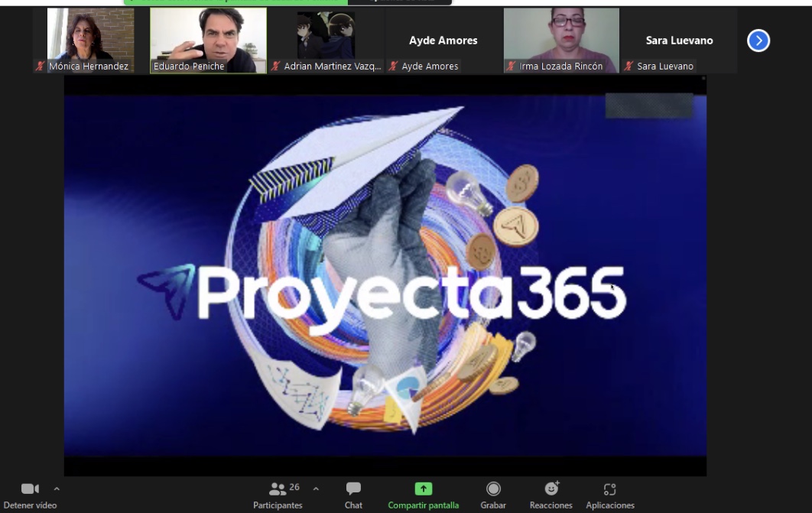Select Mónica Hernandez video thumbnail
The width and height of the screenshot is (812, 513).
(x=90, y=41)
